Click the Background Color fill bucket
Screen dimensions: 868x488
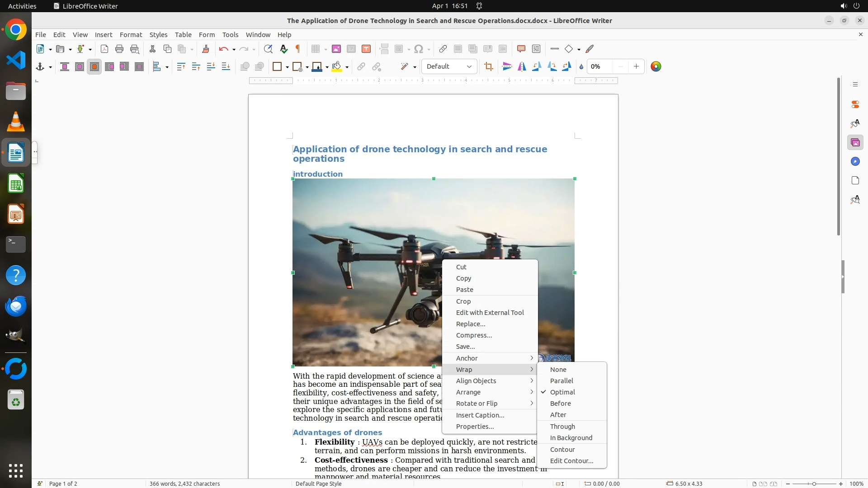(x=336, y=66)
